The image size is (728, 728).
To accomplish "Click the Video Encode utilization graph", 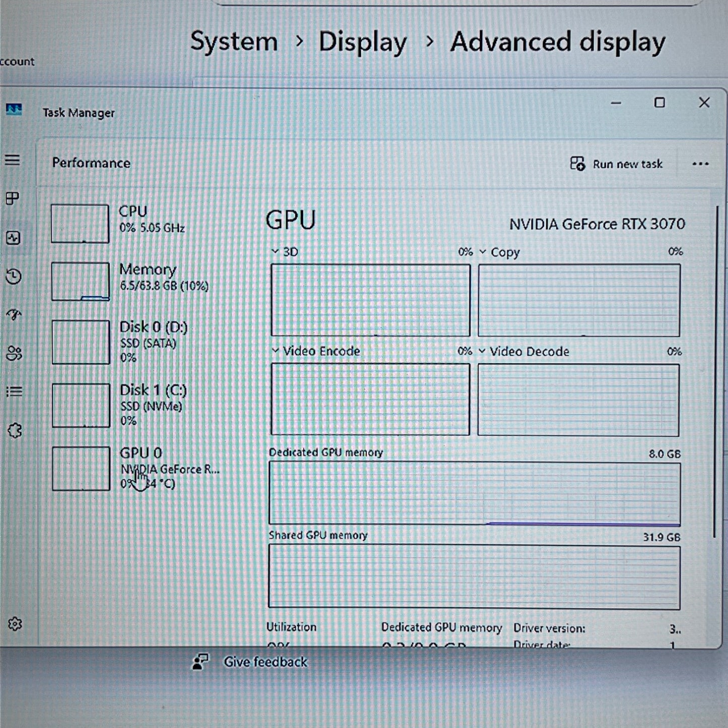I will coord(370,399).
